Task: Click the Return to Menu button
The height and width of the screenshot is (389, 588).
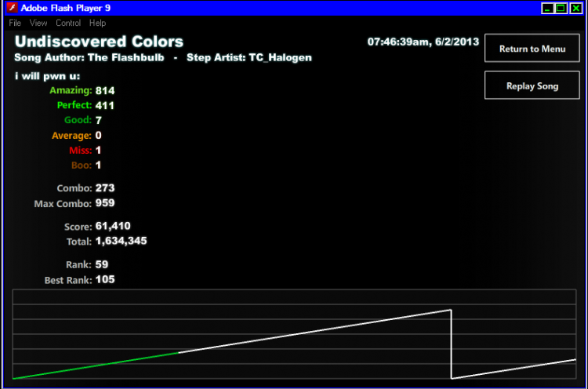Action: click(x=532, y=48)
